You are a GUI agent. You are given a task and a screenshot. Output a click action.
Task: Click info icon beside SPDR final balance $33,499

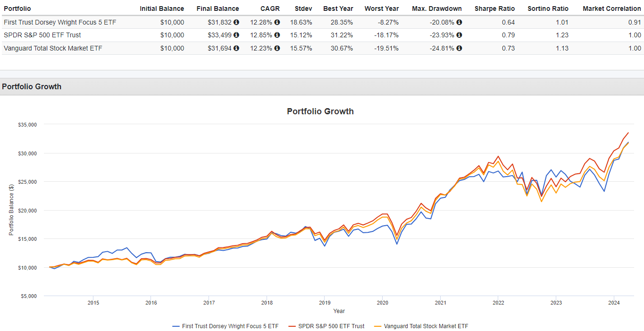(236, 35)
